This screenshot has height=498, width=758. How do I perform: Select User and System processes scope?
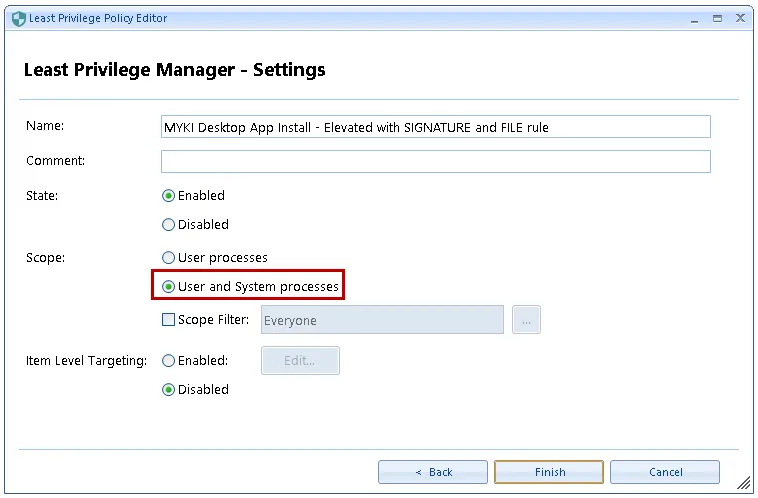(x=168, y=287)
